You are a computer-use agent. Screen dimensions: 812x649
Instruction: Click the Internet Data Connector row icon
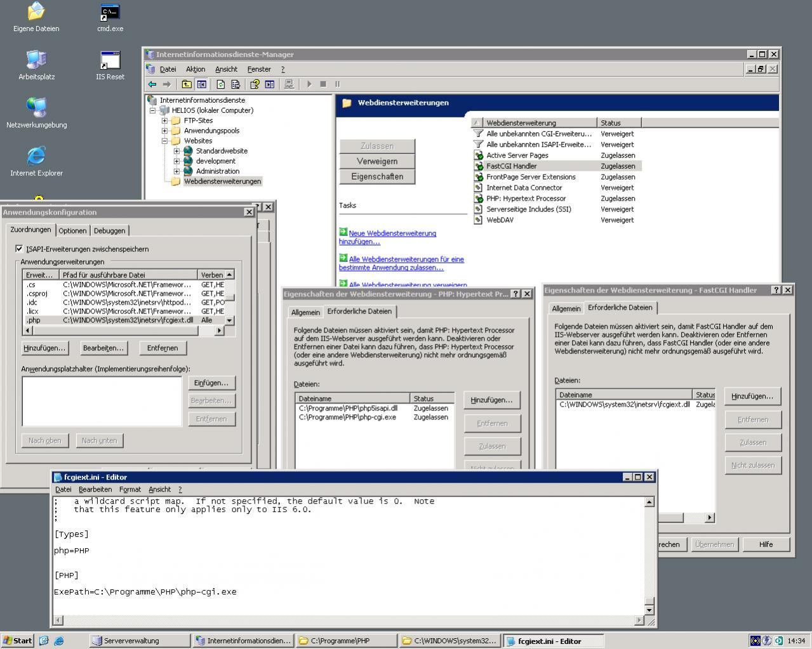point(479,188)
